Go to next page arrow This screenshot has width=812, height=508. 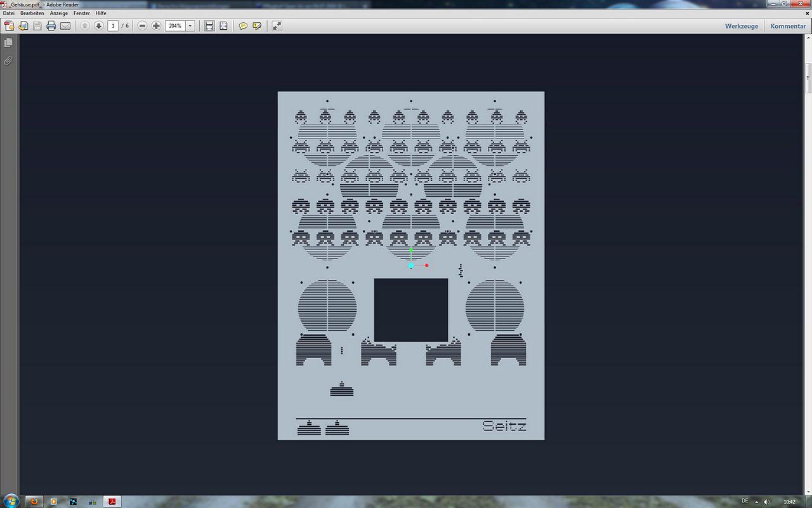click(x=99, y=26)
